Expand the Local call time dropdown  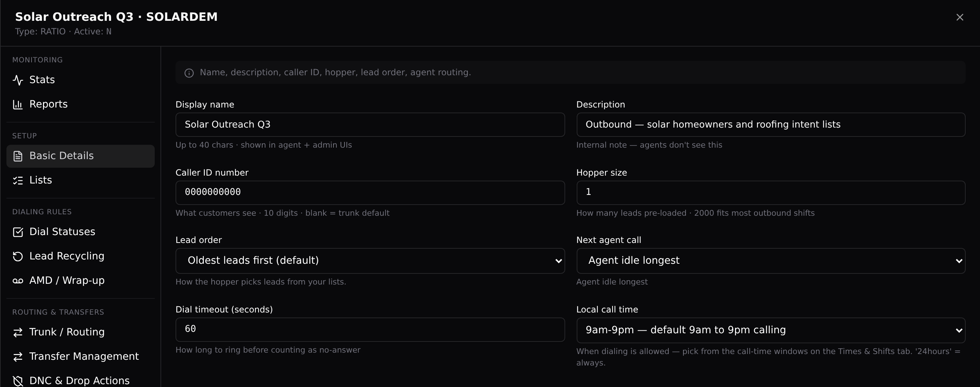(771, 330)
